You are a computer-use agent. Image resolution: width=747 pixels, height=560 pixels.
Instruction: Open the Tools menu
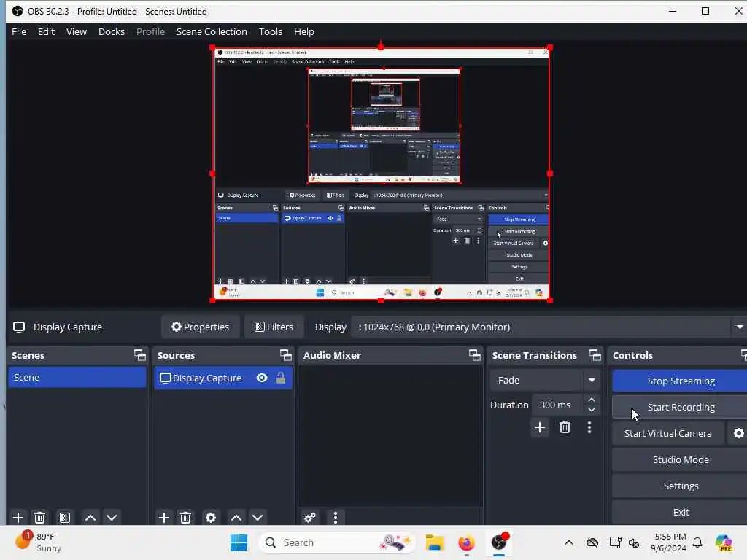click(270, 31)
